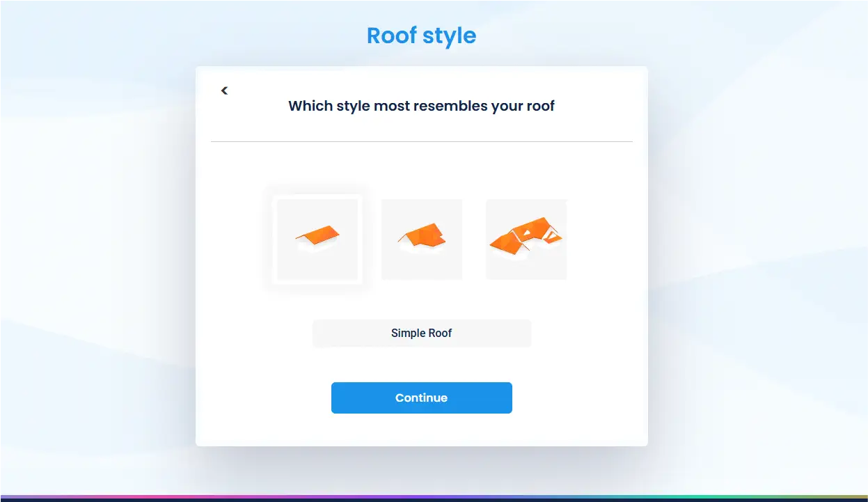Screen dimensions: 868x502
Task: Switch selection to second roof option
Action: (x=422, y=240)
